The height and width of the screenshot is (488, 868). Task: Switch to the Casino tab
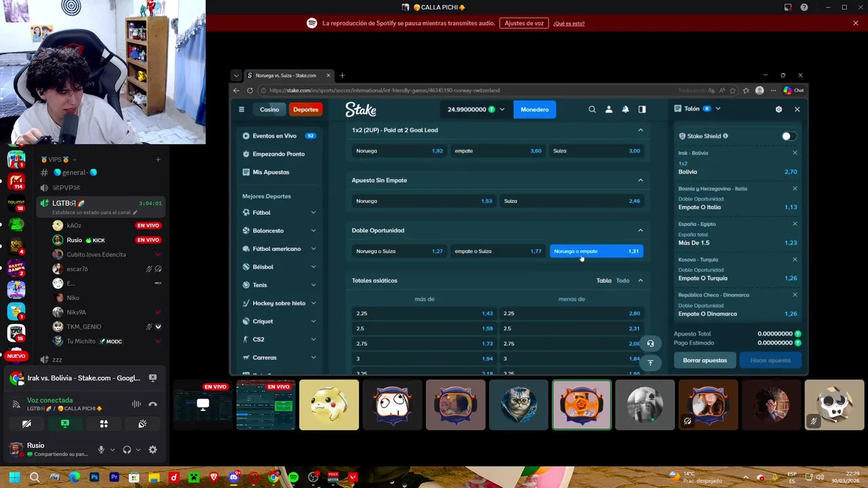coord(269,109)
